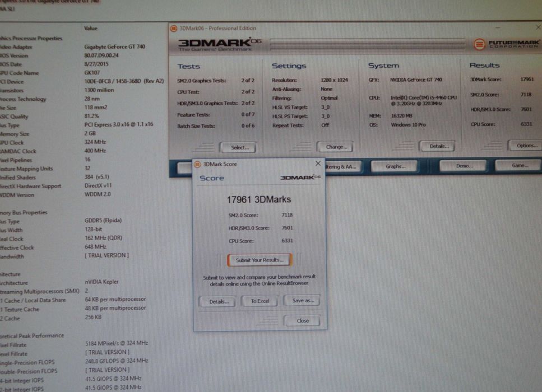Select 'PCI Express 3.0 x16 @ 1.1 x16' value
The width and height of the screenshot is (542, 392).
[x=119, y=124]
